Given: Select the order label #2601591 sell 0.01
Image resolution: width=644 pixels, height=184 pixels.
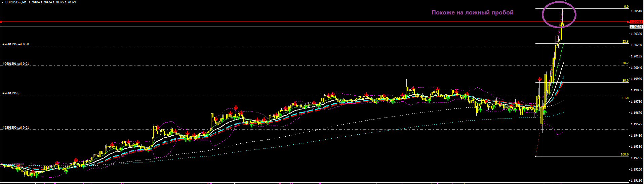Looking at the screenshot, I should (16, 63).
